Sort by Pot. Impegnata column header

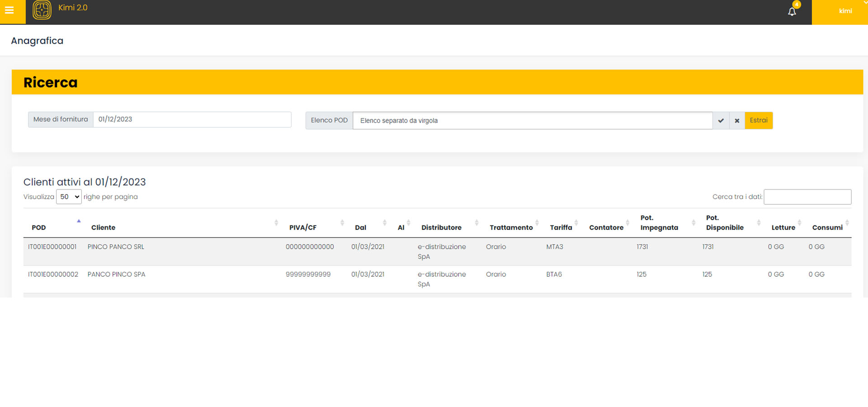tap(659, 223)
